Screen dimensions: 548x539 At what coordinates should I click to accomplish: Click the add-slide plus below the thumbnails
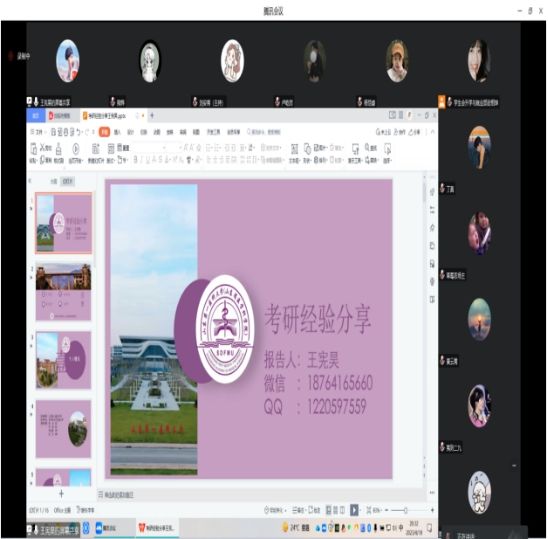(62, 494)
